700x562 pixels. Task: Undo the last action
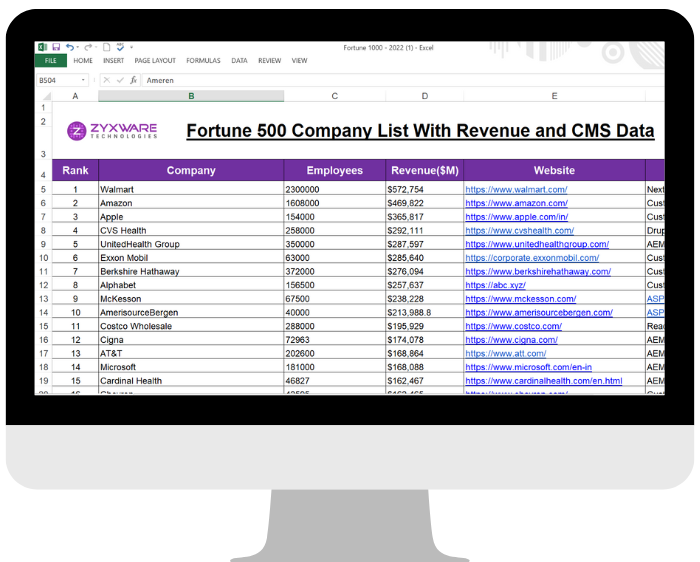point(70,47)
